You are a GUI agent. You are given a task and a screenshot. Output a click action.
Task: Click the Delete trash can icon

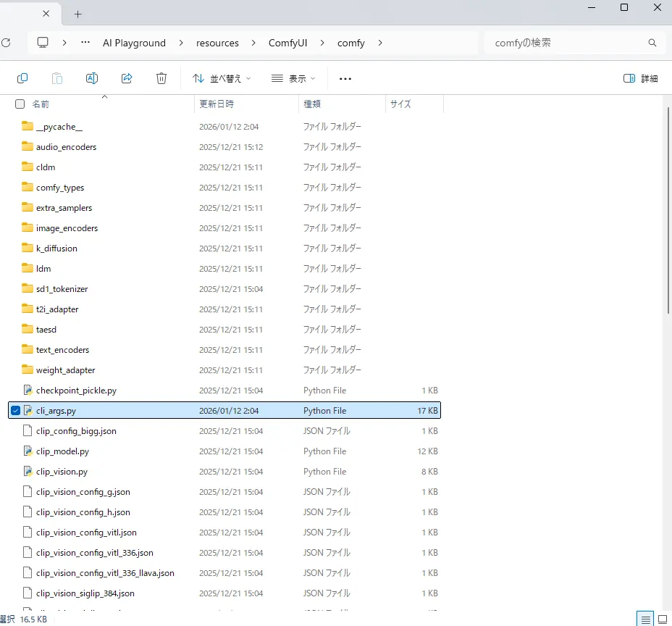click(x=161, y=78)
